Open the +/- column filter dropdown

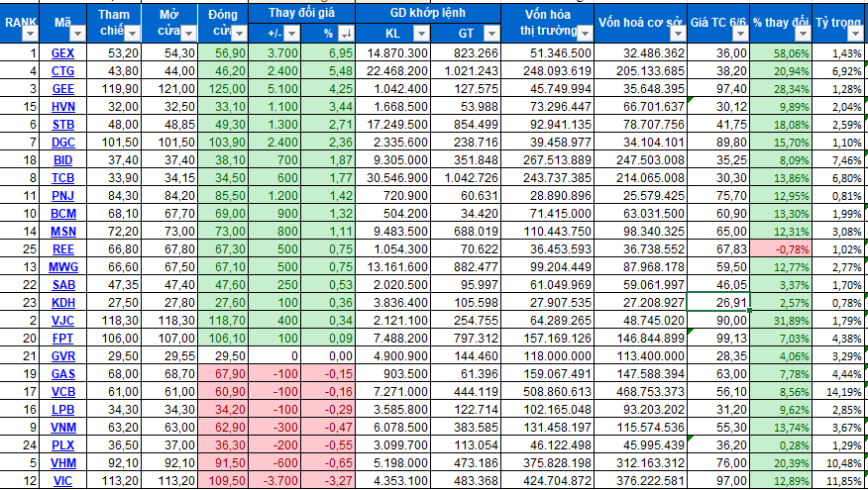291,35
